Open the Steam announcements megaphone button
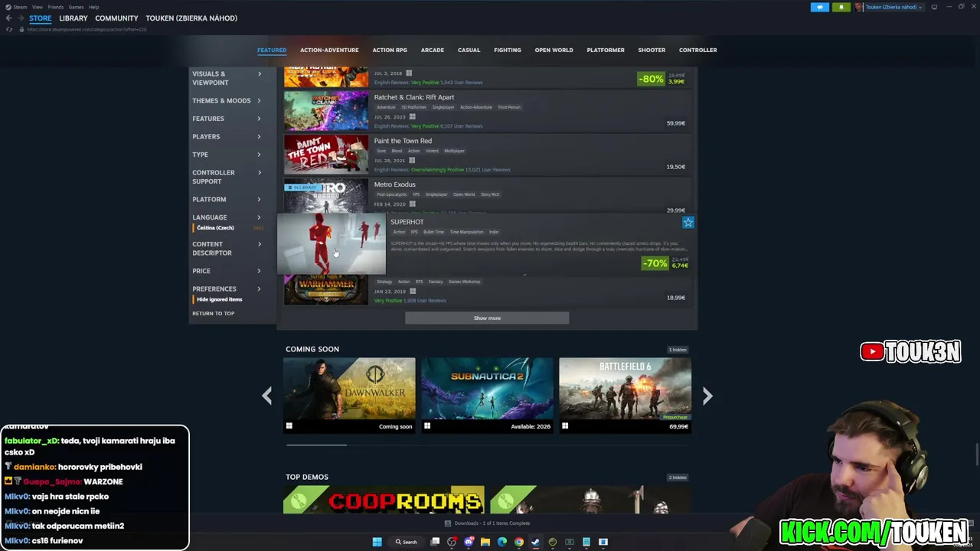This screenshot has width=980, height=551. click(820, 7)
